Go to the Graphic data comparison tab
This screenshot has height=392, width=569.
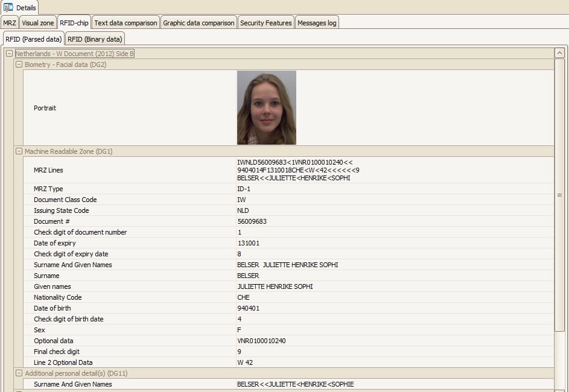tap(199, 23)
